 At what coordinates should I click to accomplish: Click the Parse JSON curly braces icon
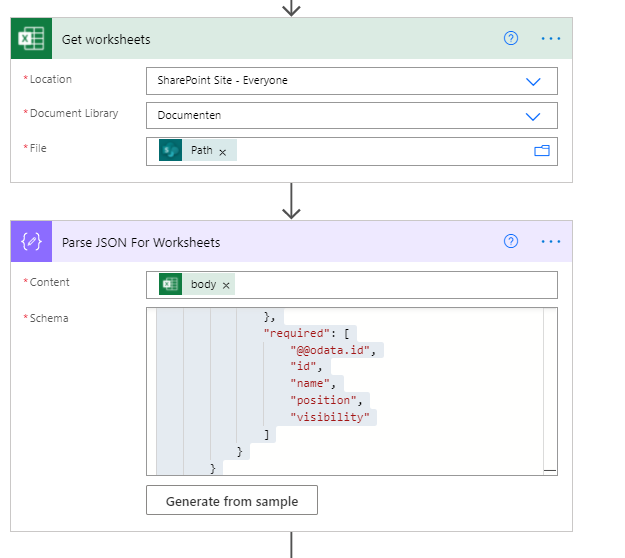[32, 242]
